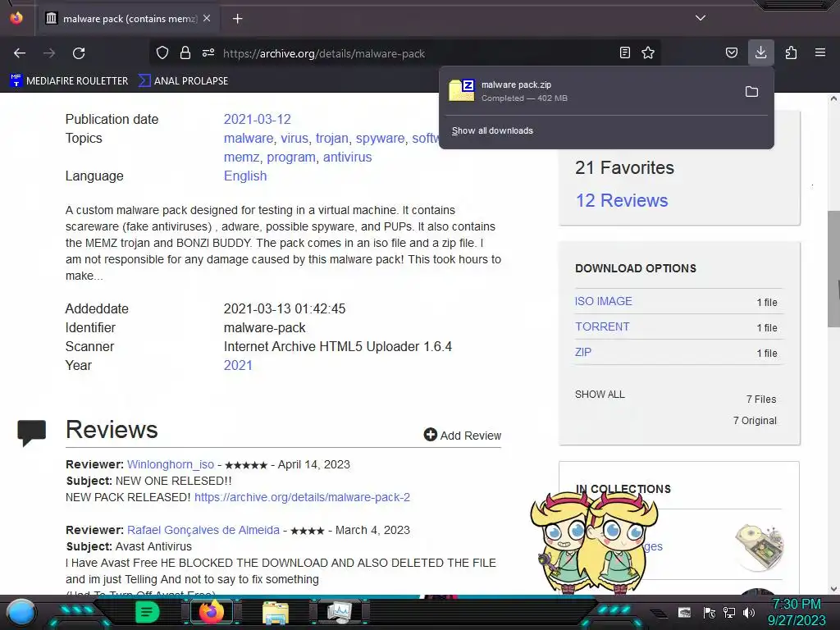
Task: Open reviewer Winlonghorn_iso profile
Action: (171, 464)
